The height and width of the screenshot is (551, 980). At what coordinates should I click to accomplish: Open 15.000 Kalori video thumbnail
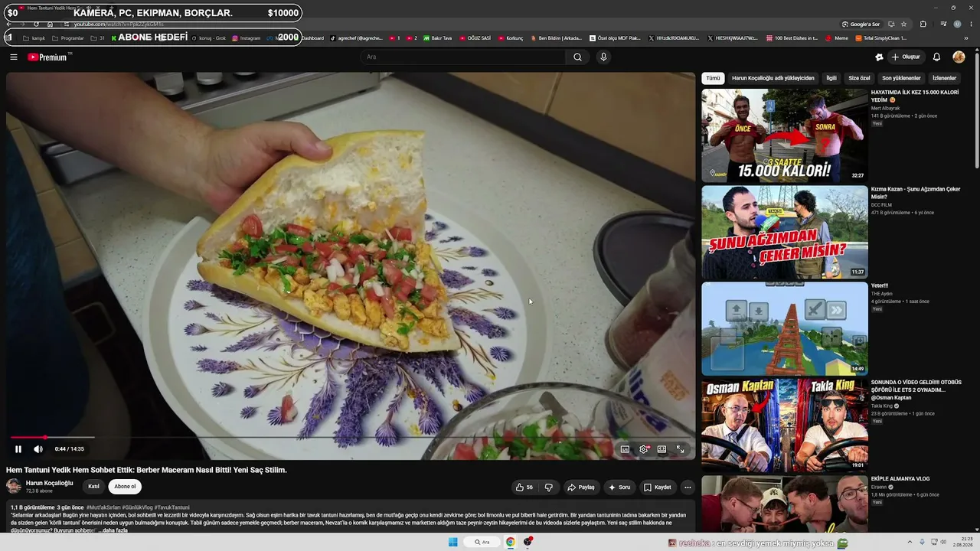785,135
